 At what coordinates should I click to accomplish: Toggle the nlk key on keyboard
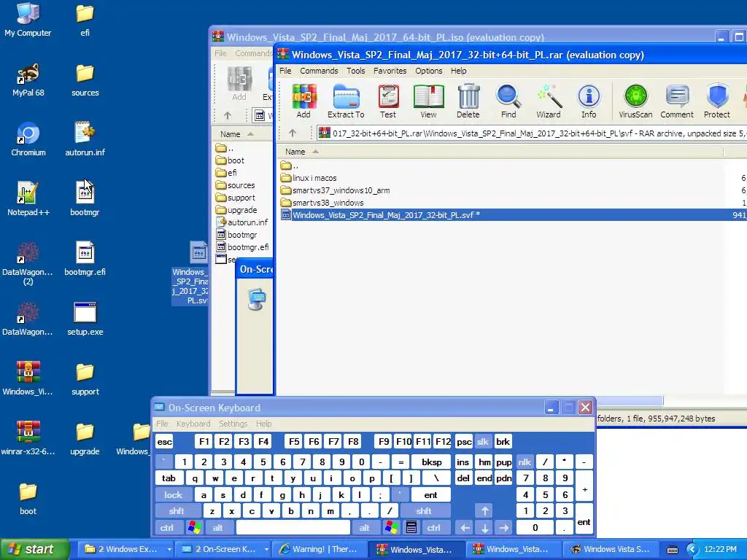point(525,462)
